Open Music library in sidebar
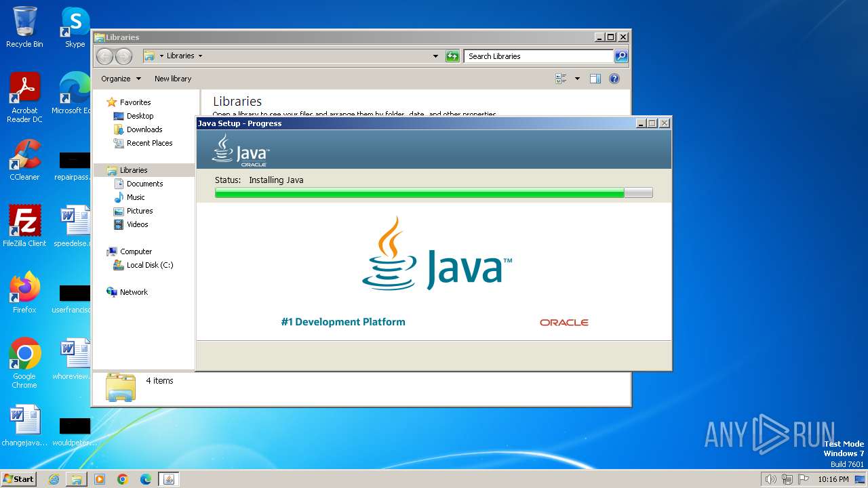The image size is (868, 488). coord(136,197)
